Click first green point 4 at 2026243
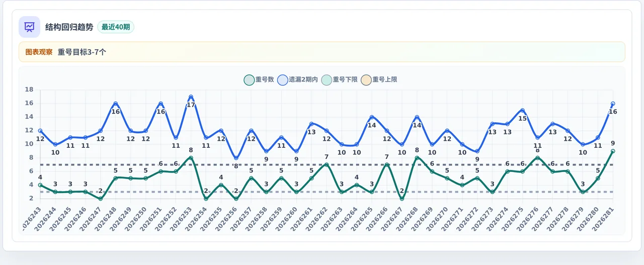Screen dimensions: 644x265 [x=40, y=185]
